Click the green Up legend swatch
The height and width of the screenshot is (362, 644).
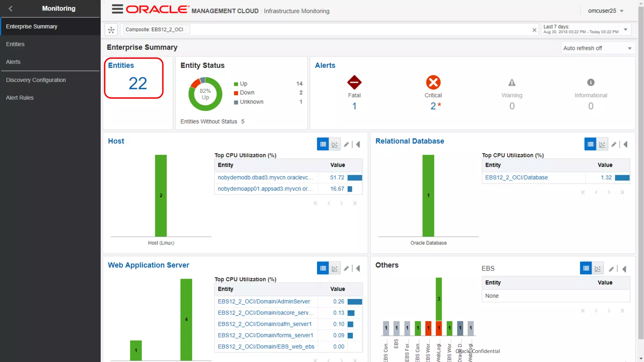[x=236, y=84]
